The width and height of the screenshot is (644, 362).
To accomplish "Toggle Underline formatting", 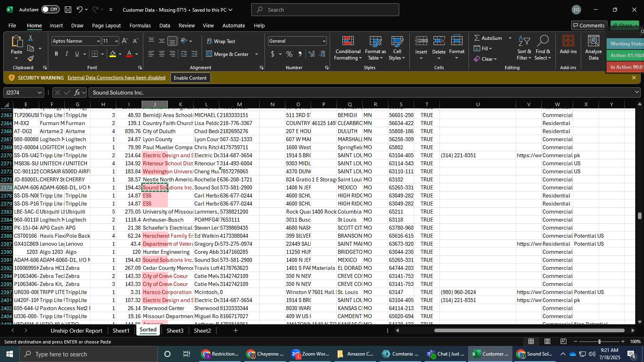I will pyautogui.click(x=77, y=54).
